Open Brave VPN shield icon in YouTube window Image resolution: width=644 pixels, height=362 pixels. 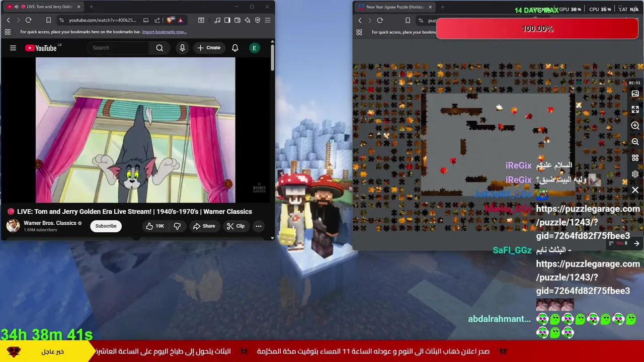pos(258,20)
